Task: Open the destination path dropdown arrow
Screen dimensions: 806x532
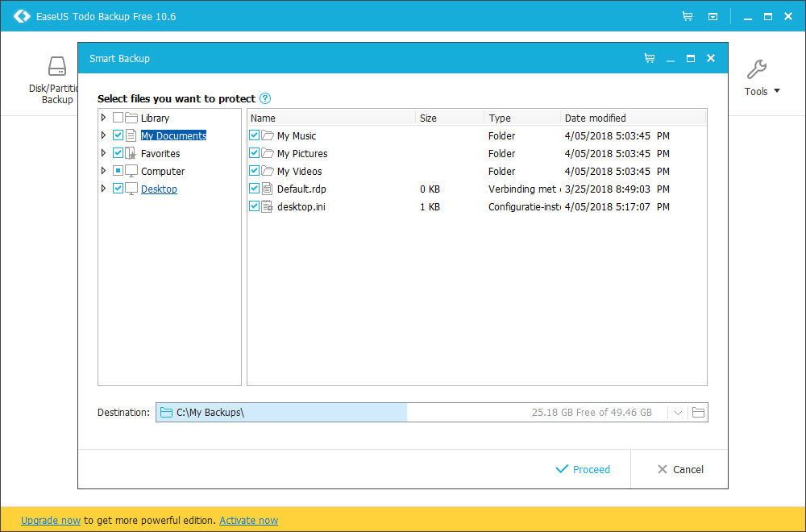Action: pyautogui.click(x=678, y=413)
